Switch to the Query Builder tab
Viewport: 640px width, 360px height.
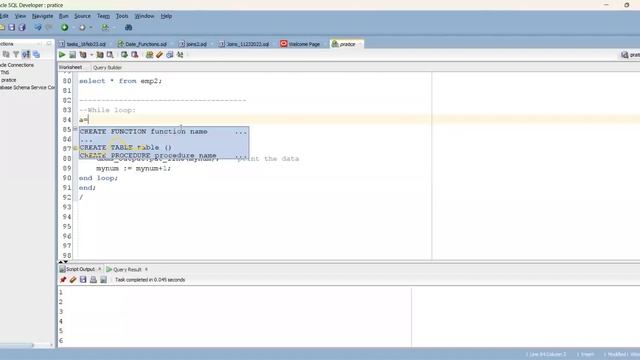(107, 67)
